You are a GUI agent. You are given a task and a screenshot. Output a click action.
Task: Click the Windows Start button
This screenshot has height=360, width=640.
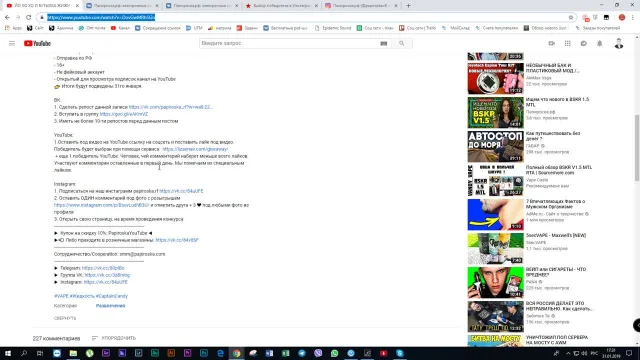(x=8, y=353)
